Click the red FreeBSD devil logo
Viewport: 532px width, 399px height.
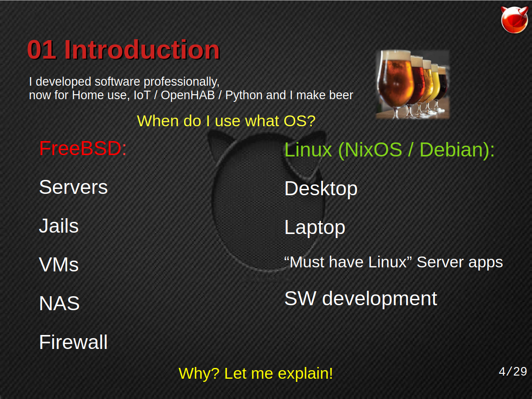click(514, 19)
